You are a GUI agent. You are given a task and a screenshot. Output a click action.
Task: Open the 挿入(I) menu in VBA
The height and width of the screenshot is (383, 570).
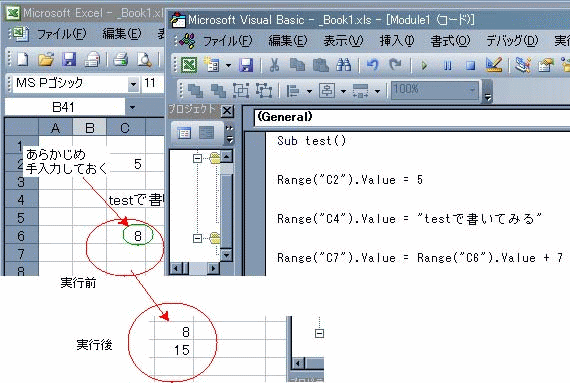coord(397,40)
